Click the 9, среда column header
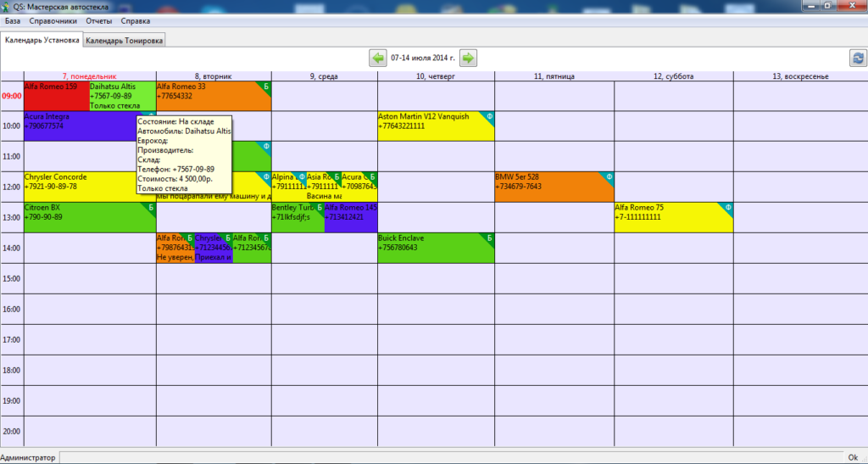 tap(325, 76)
